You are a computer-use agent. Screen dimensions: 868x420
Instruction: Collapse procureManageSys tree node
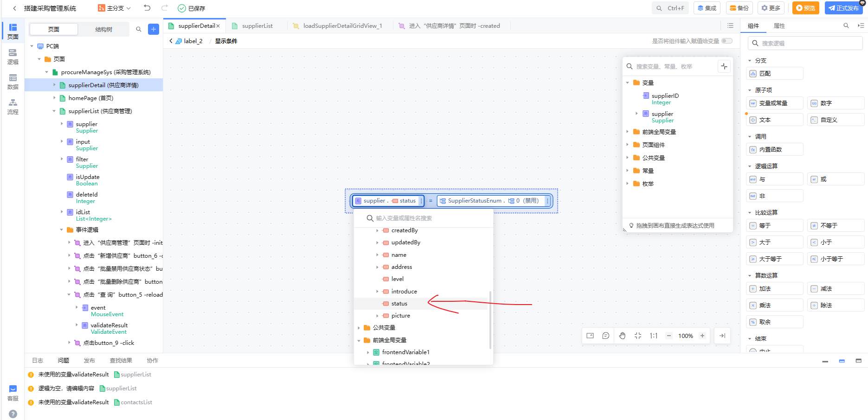point(47,72)
